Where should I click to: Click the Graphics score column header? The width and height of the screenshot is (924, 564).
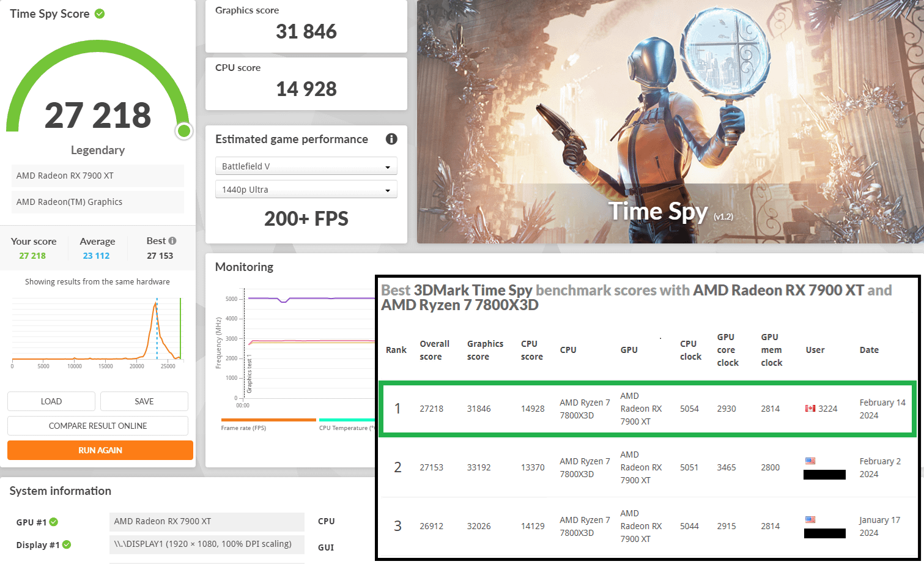(x=486, y=350)
